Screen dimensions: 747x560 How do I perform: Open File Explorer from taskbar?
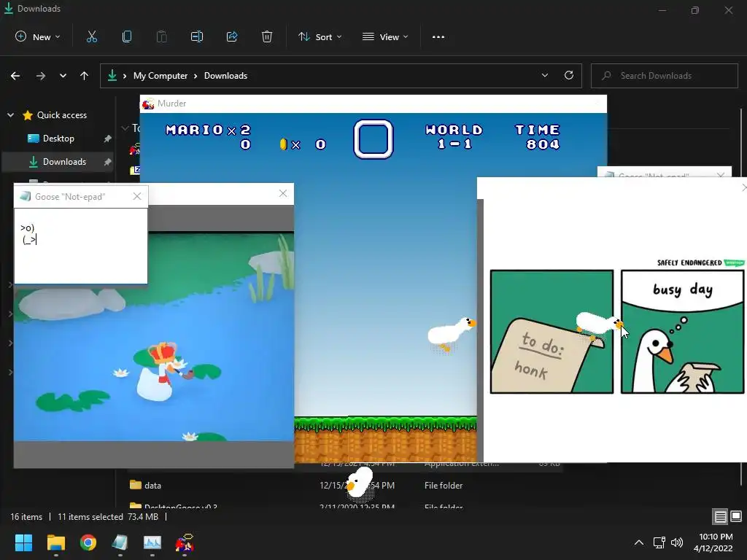pyautogui.click(x=55, y=542)
